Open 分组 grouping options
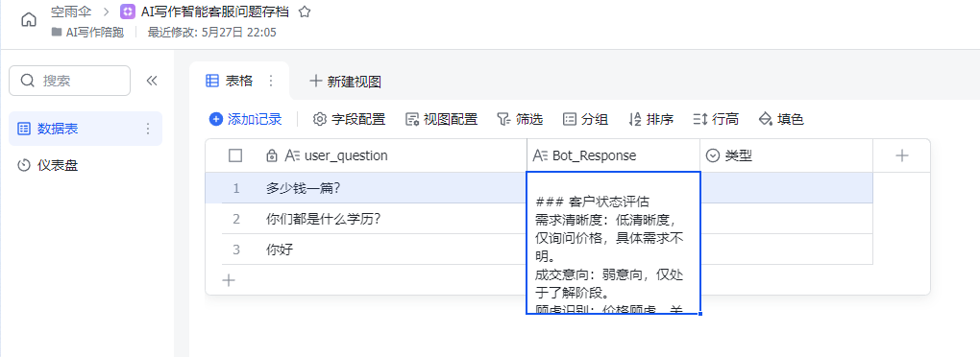This screenshot has height=357, width=980. 586,119
